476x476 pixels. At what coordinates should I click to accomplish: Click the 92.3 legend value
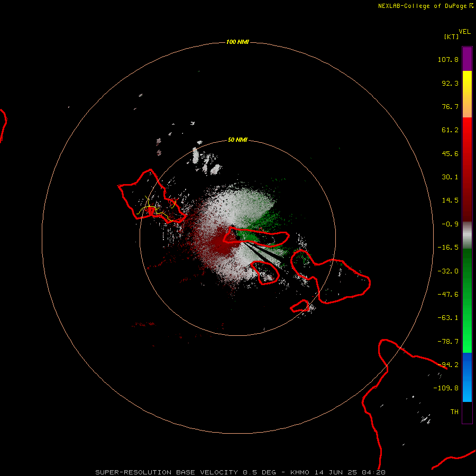click(x=450, y=83)
